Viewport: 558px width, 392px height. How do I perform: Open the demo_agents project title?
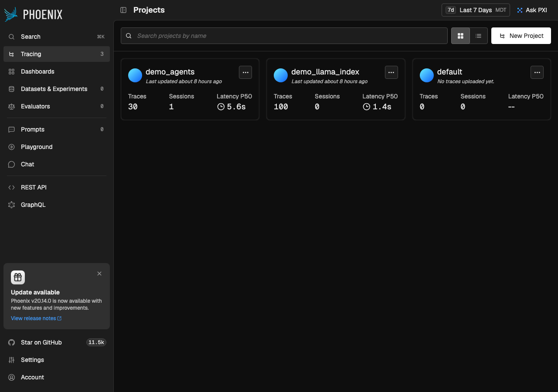170,72
